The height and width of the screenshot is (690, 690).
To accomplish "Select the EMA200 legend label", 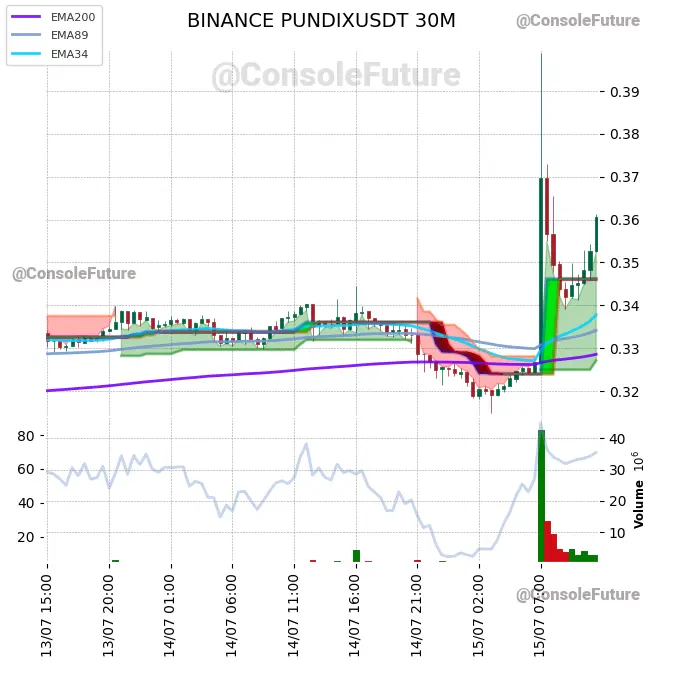I will pyautogui.click(x=73, y=17).
